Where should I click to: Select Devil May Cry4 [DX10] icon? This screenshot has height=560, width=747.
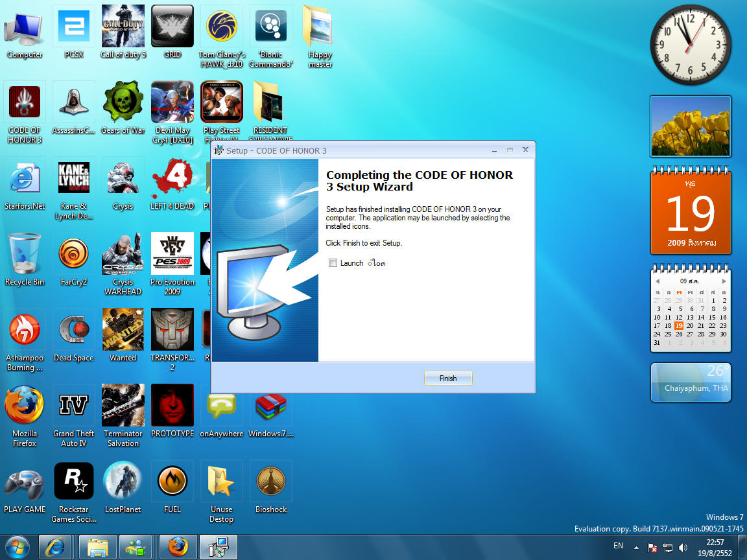pos(172,113)
